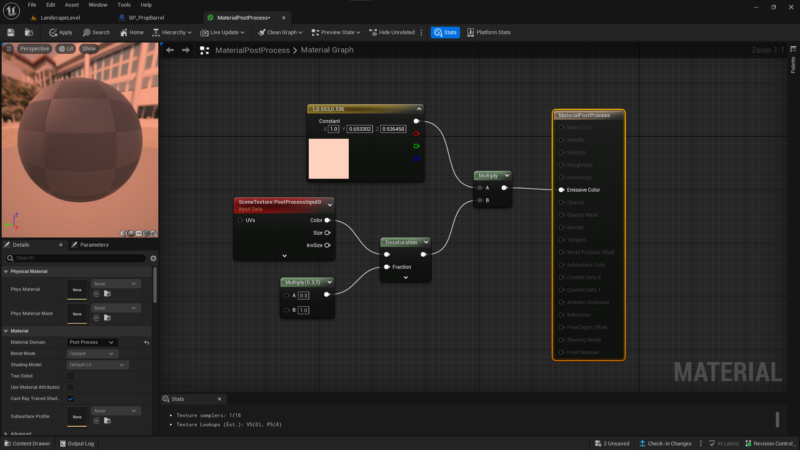
Task: Click the Save asset icon in toolbar
Action: click(x=11, y=32)
